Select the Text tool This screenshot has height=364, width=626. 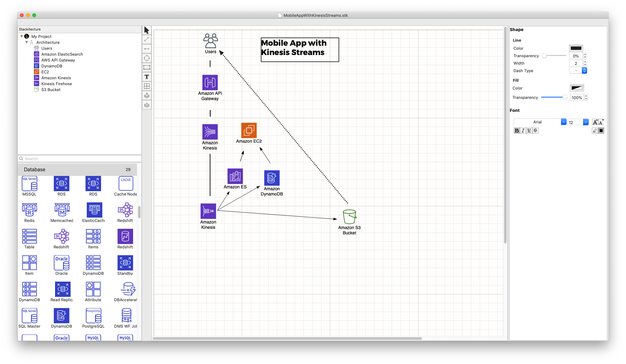[x=147, y=77]
